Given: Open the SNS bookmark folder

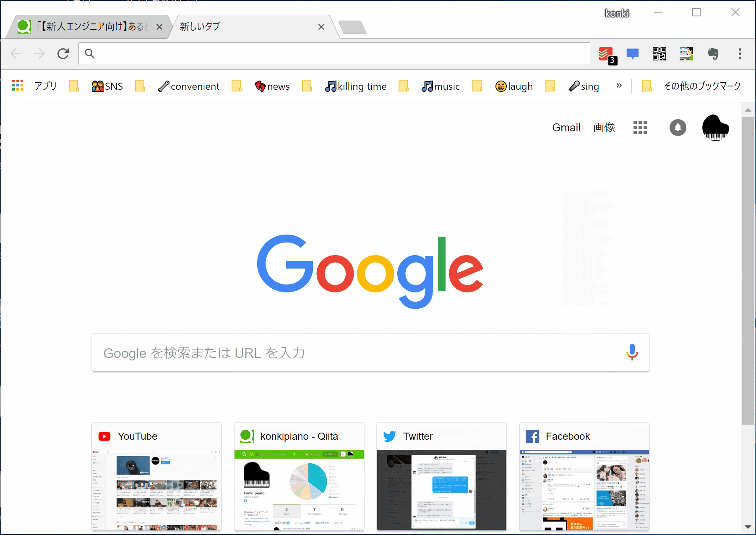Looking at the screenshot, I should pyautogui.click(x=107, y=86).
